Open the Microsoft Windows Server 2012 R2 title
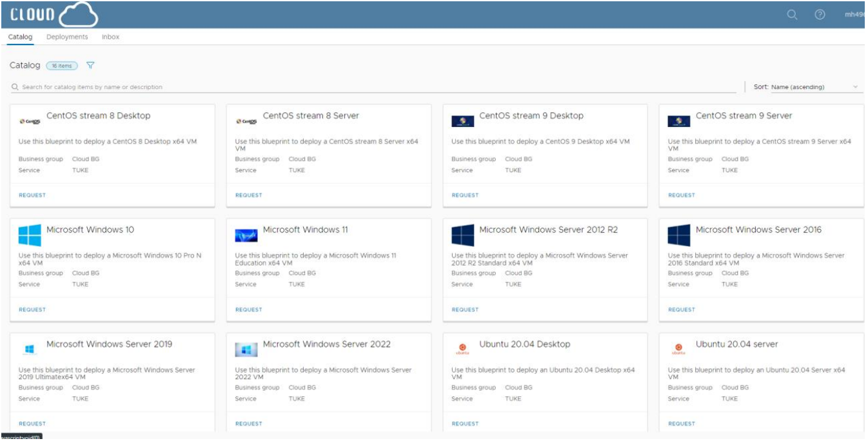 pyautogui.click(x=549, y=230)
